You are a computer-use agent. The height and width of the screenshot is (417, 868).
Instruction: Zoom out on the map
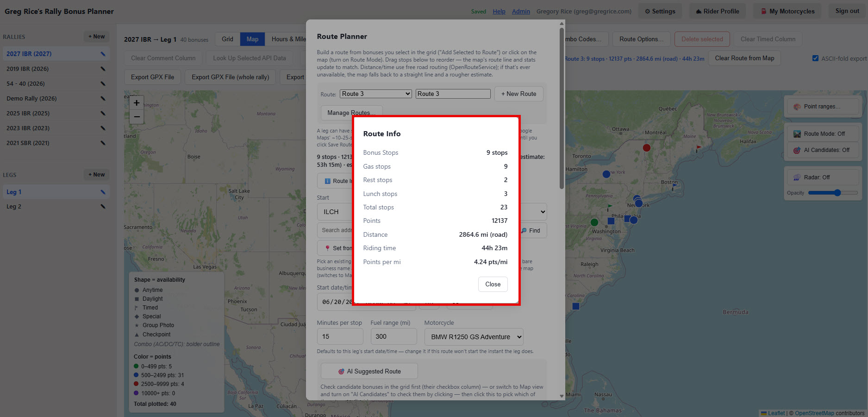point(137,117)
